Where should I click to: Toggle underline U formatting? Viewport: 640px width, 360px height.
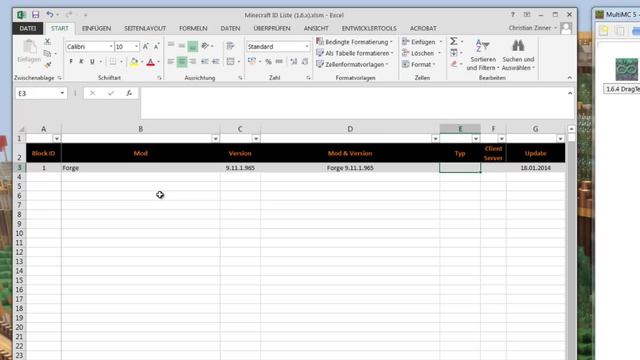[92, 62]
